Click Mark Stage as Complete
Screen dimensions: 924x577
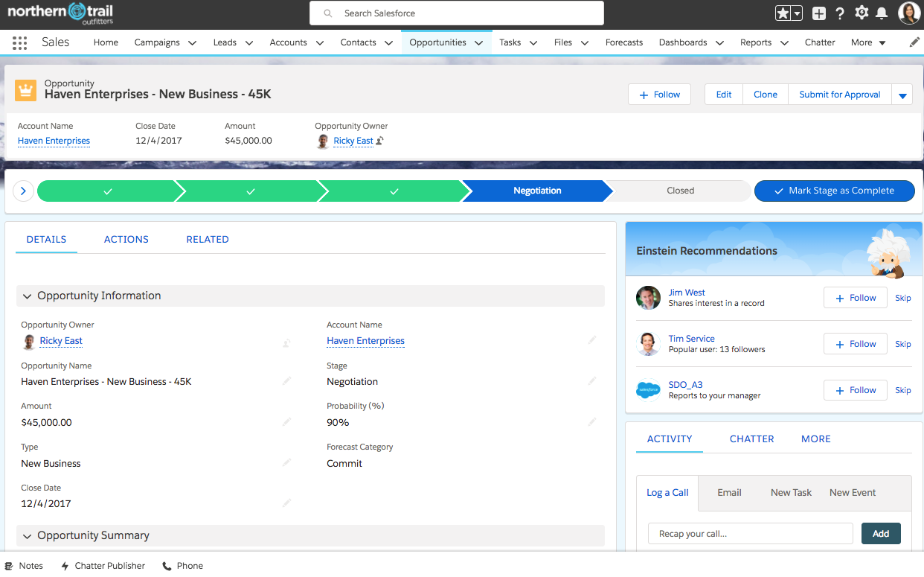(835, 191)
